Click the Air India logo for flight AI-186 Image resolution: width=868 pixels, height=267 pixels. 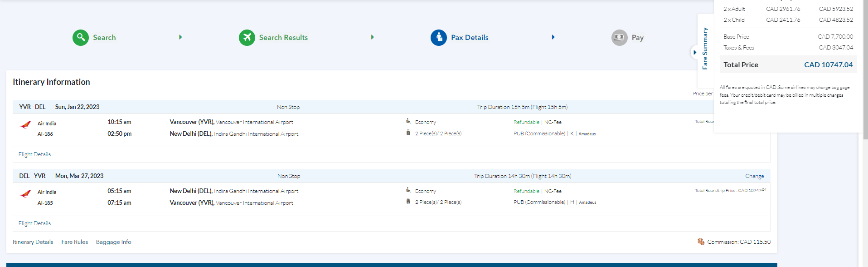click(25, 125)
